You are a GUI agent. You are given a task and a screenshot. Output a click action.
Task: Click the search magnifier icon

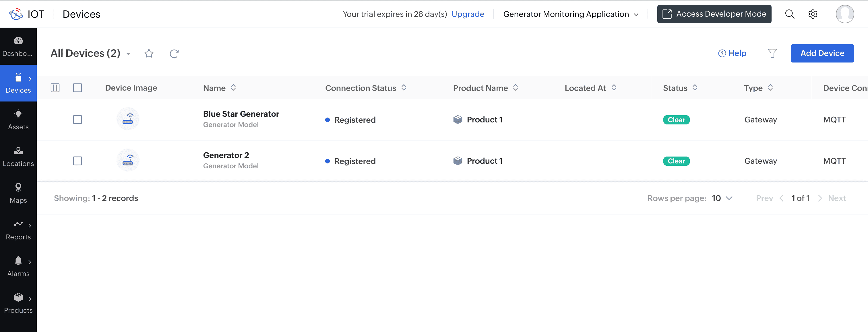point(789,14)
